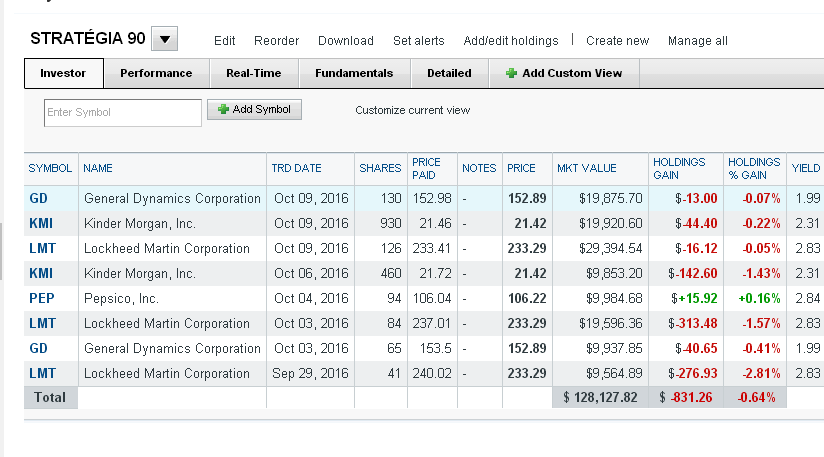This screenshot has height=457, width=824.
Task: Open GD symbol dated Oct 03, 2016
Action: pos(38,348)
